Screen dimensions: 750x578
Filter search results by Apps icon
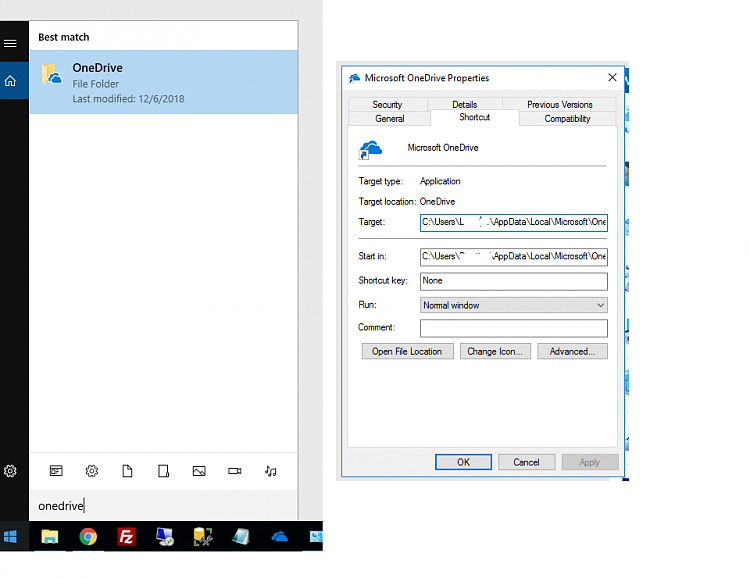(56, 471)
